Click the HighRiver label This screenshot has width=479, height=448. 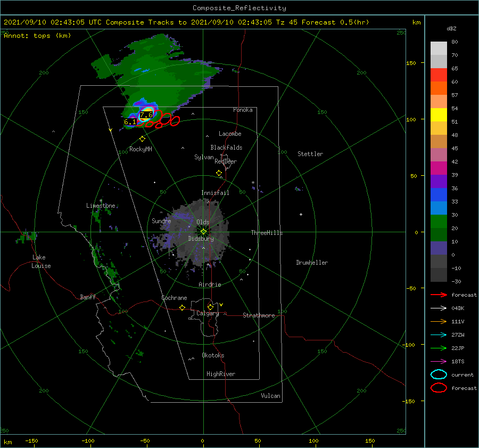click(x=221, y=374)
